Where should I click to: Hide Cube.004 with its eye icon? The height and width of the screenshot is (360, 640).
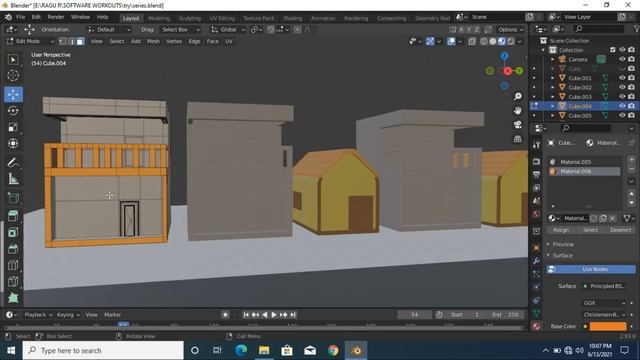tap(622, 106)
